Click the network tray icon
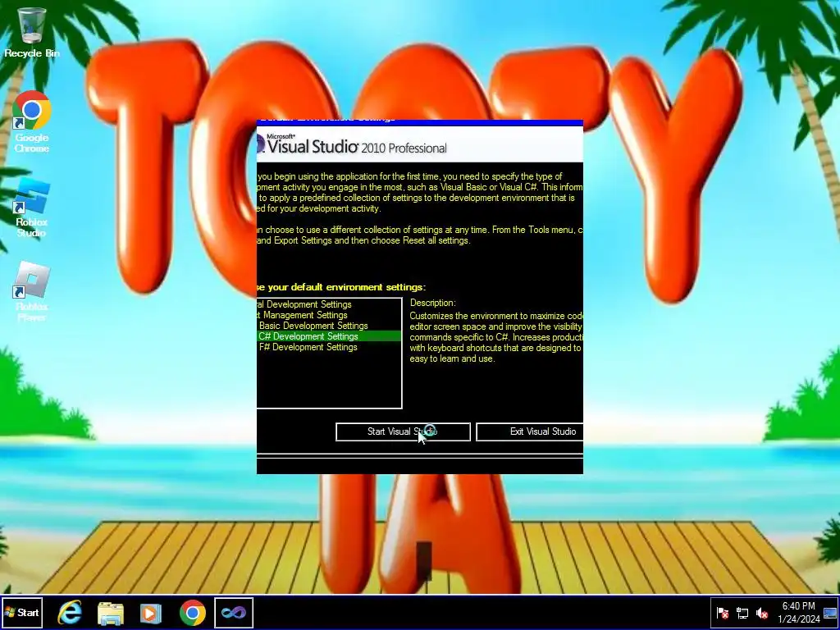 tap(742, 613)
